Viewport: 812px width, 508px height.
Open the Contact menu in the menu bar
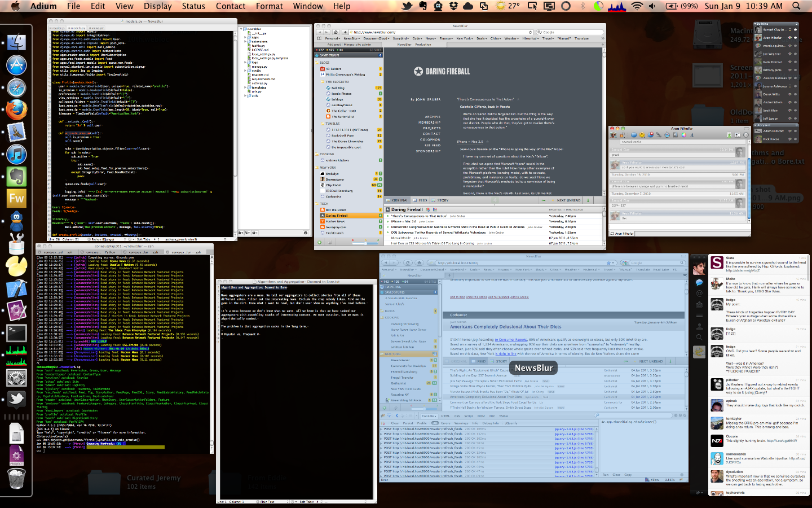coord(231,6)
